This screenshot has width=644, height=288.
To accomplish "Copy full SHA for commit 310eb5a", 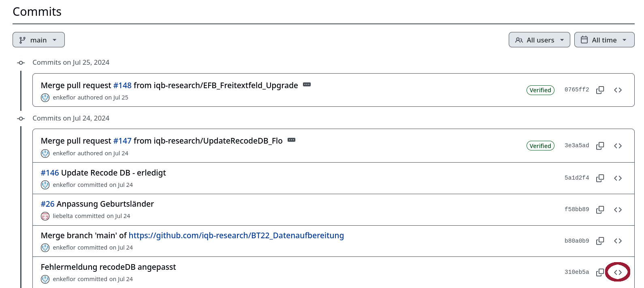I will pos(600,272).
